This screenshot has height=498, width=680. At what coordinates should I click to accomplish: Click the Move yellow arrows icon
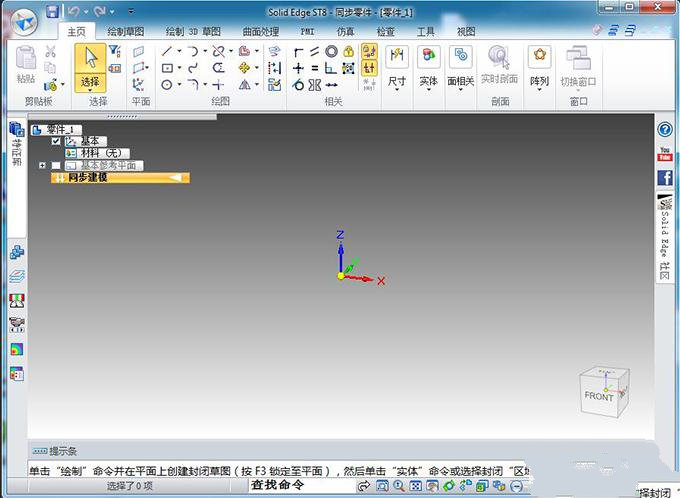click(245, 68)
